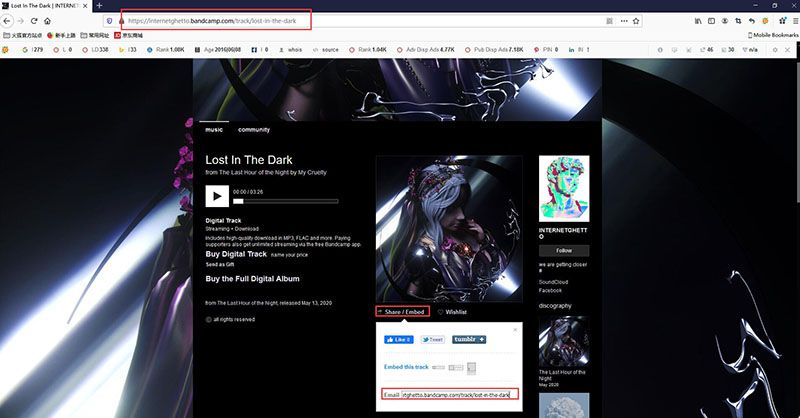
Task: Open the 常用网址 bookmark folder
Action: coord(95,35)
